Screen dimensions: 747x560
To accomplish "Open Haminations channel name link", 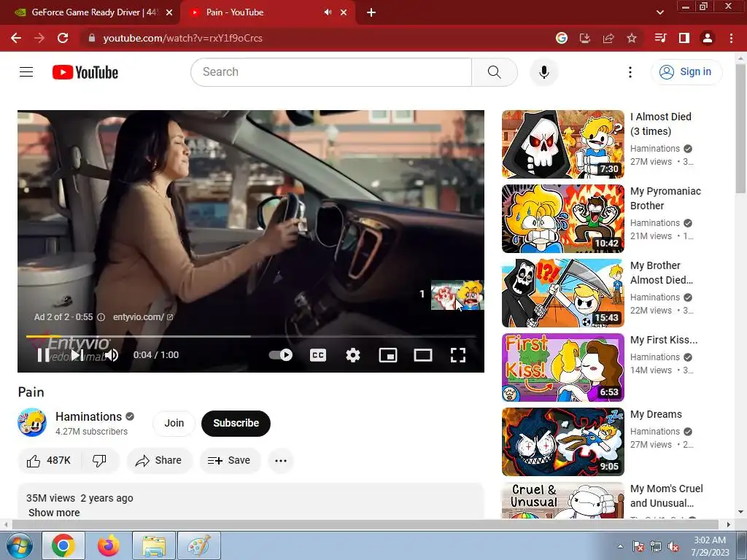I will pos(88,416).
